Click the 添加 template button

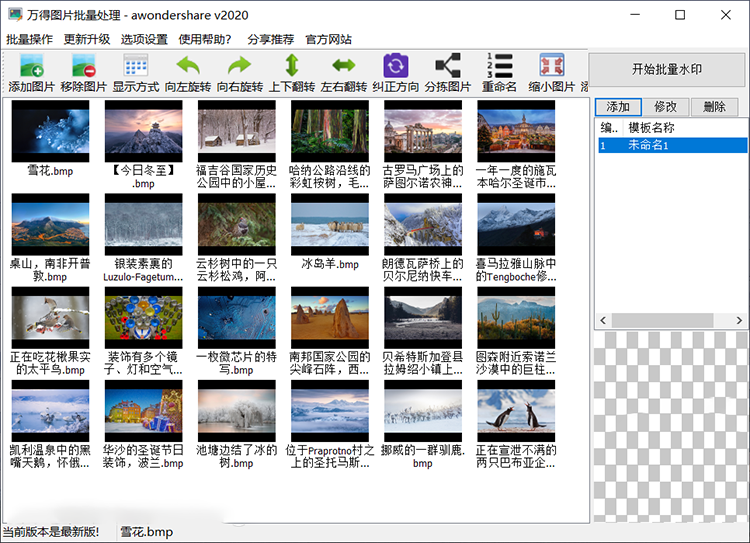[x=618, y=107]
